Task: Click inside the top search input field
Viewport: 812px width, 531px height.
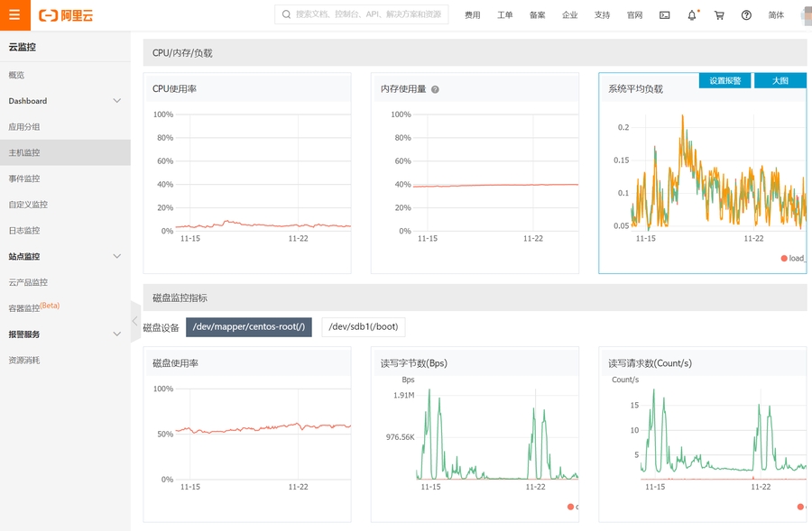Action: tap(361, 14)
